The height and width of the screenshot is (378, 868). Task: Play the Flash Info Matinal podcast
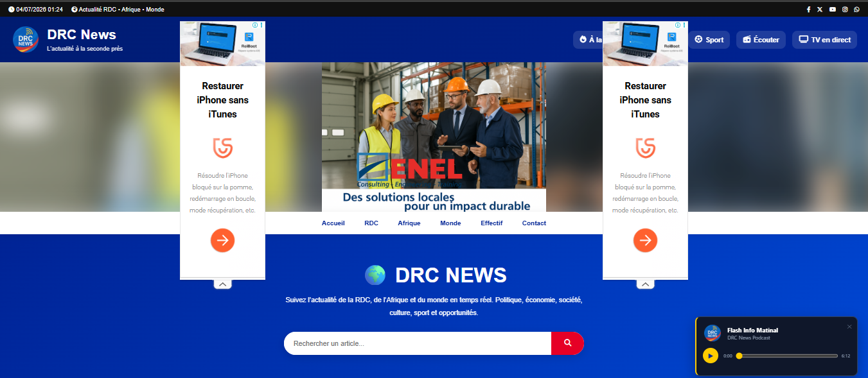[x=710, y=356]
